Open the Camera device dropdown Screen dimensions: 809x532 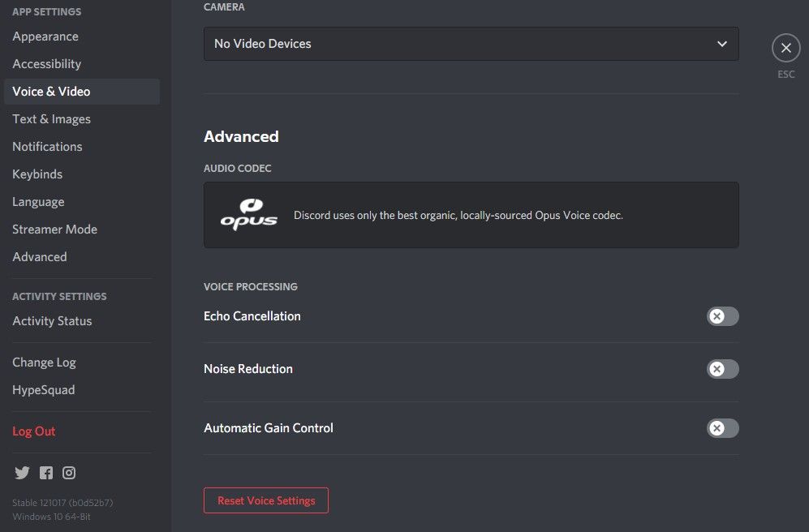[x=471, y=44]
